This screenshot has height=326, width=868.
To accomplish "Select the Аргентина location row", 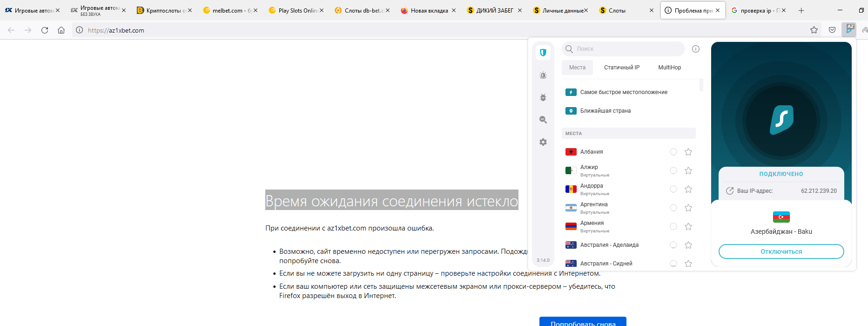I will 628,208.
